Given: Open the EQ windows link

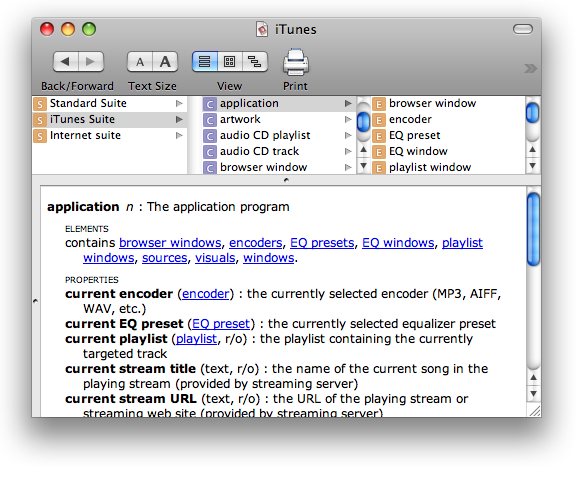Looking at the screenshot, I should [x=398, y=243].
